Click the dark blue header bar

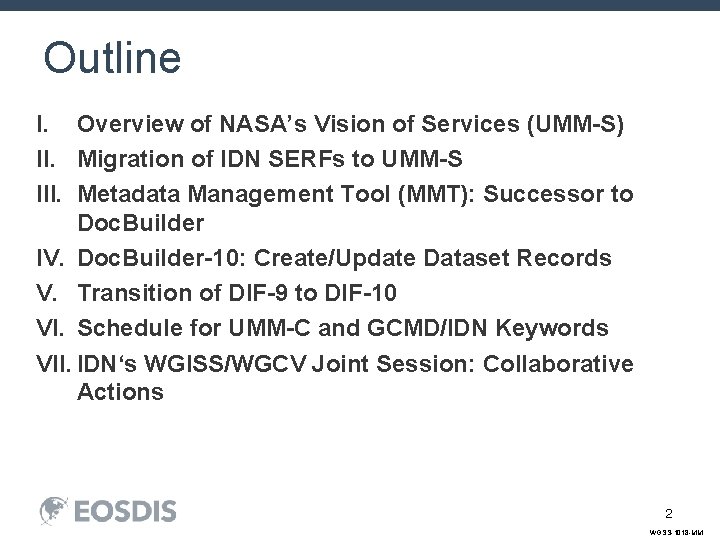pos(360,5)
